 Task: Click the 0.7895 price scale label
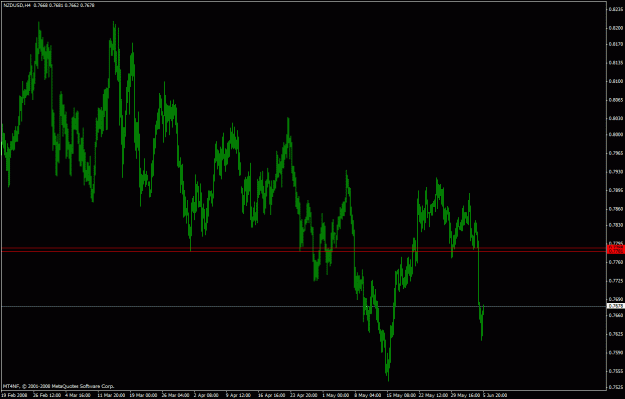click(616, 190)
